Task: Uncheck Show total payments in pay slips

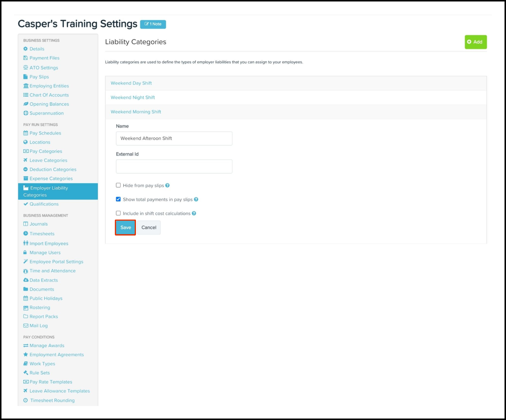Action: click(x=118, y=199)
